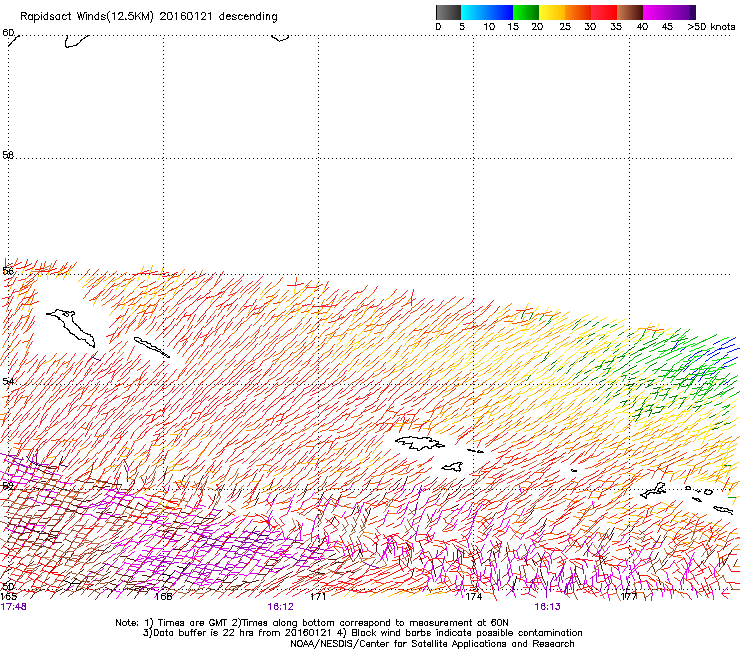Click the purple time stamp 17:48
The height and width of the screenshot is (650, 740).
coord(13,607)
